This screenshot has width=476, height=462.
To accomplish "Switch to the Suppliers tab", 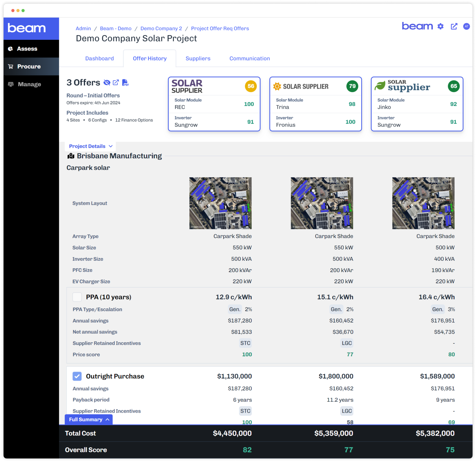I will tap(198, 59).
